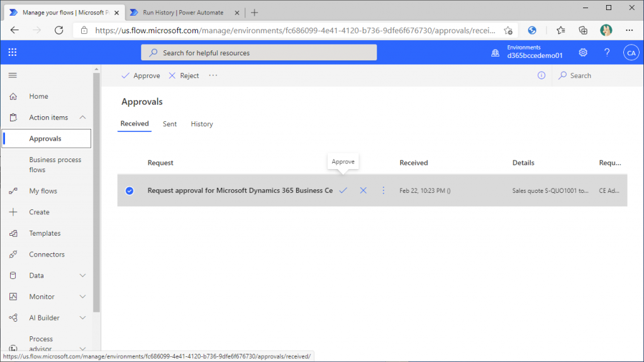Expand the AI Builder section
Screen dimensions: 644x362
pyautogui.click(x=82, y=317)
